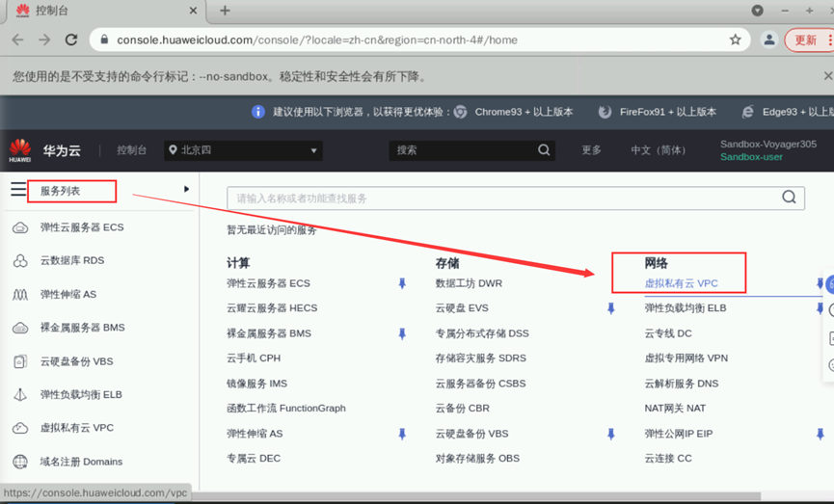Click the magnifier in service search box
The image size is (834, 504).
(789, 198)
